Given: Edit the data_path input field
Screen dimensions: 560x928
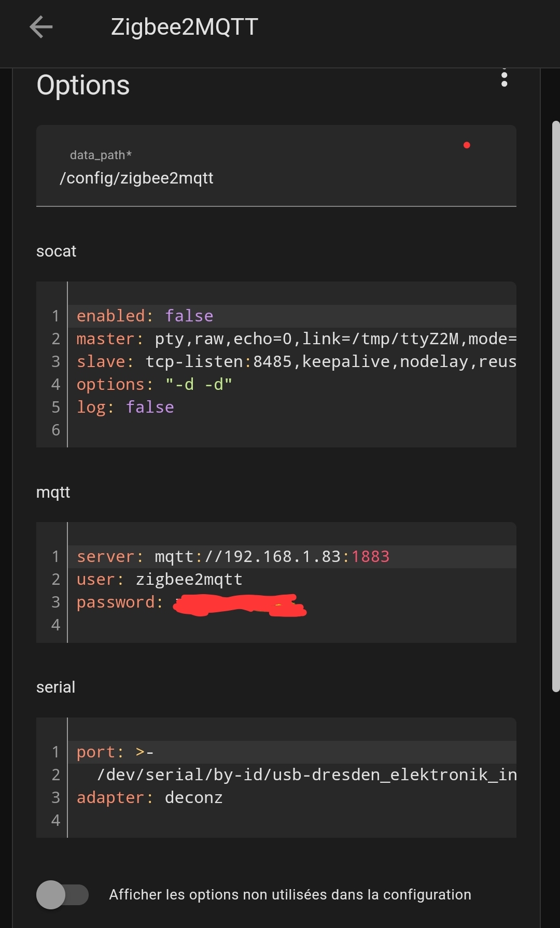Looking at the screenshot, I should (x=276, y=166).
